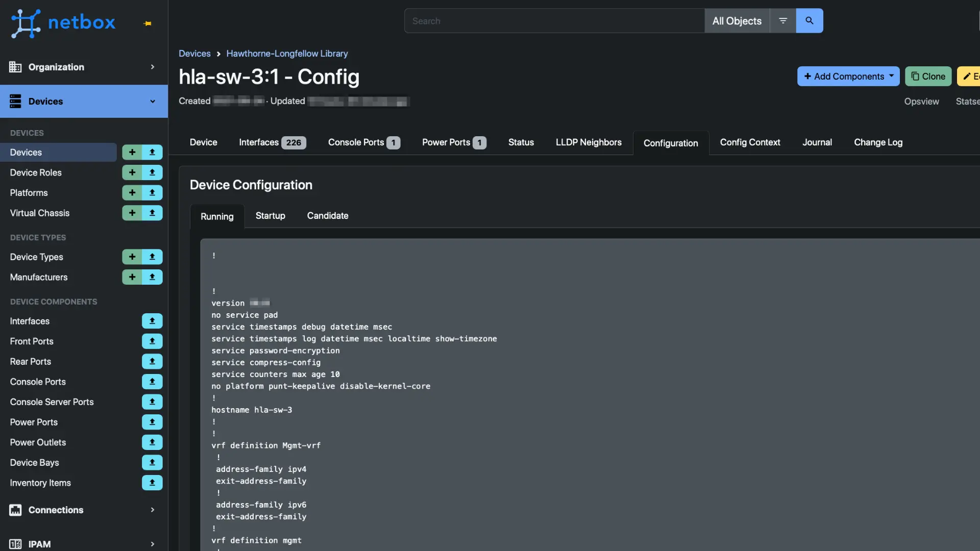
Task: Open the LLDP Neighbors tab
Action: click(589, 142)
